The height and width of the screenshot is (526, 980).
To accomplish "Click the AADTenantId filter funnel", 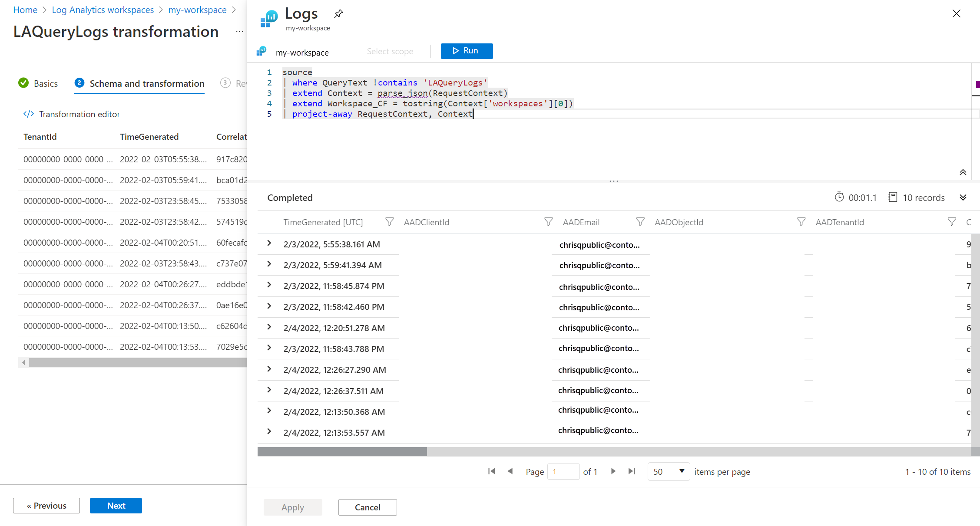I will pos(951,222).
